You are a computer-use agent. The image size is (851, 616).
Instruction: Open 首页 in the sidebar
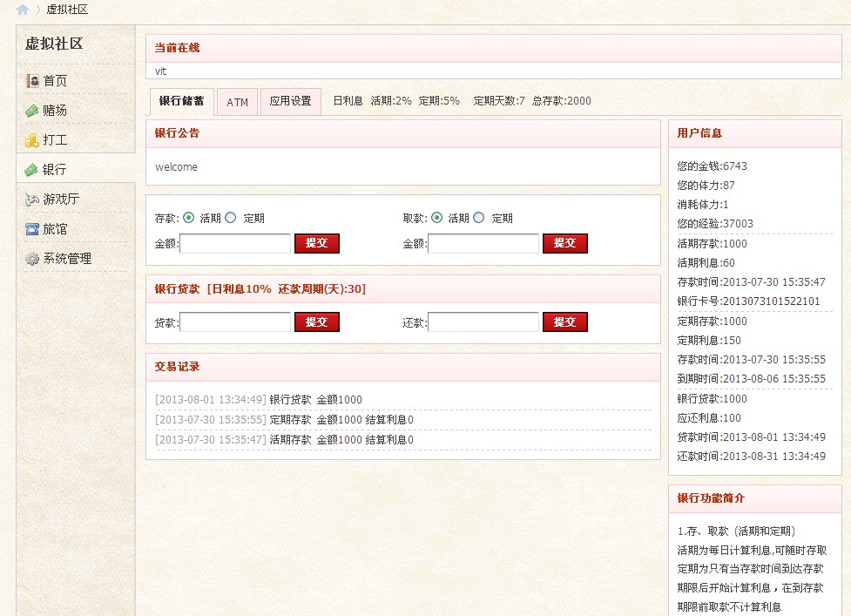56,81
